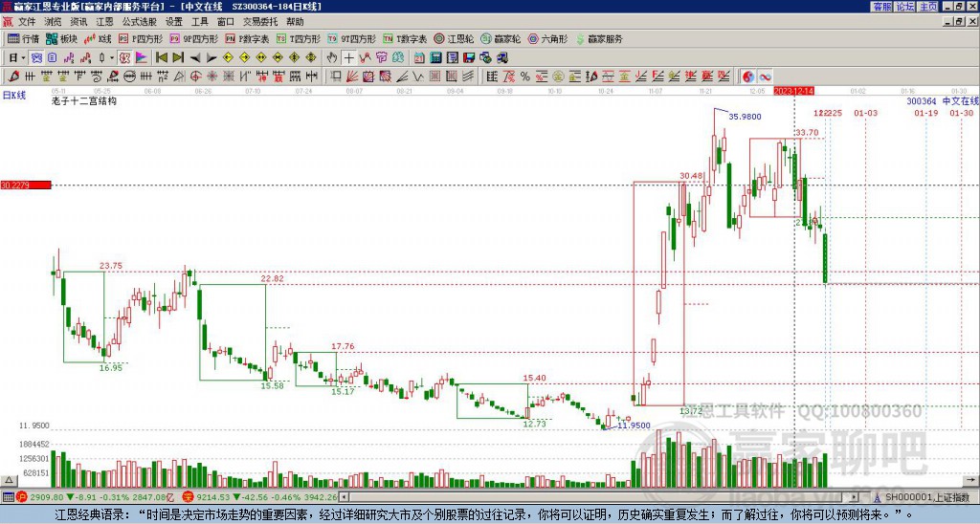Select the red pencil drawing tool
The width and height of the screenshot is (980, 524).
coord(13,76)
